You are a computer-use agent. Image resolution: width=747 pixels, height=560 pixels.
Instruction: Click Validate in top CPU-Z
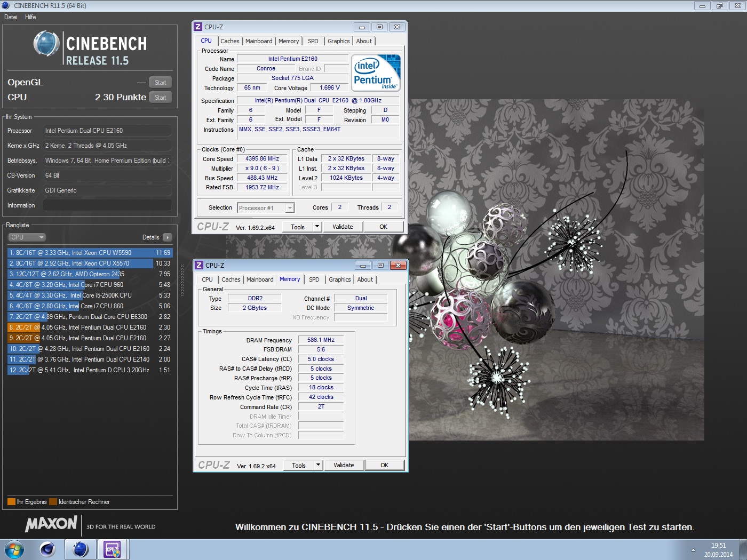click(343, 227)
